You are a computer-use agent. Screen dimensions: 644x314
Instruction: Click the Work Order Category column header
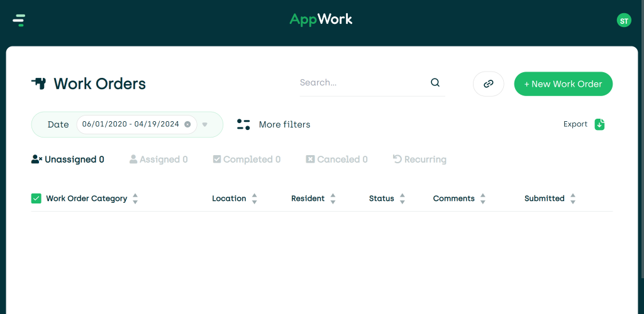[87, 198]
